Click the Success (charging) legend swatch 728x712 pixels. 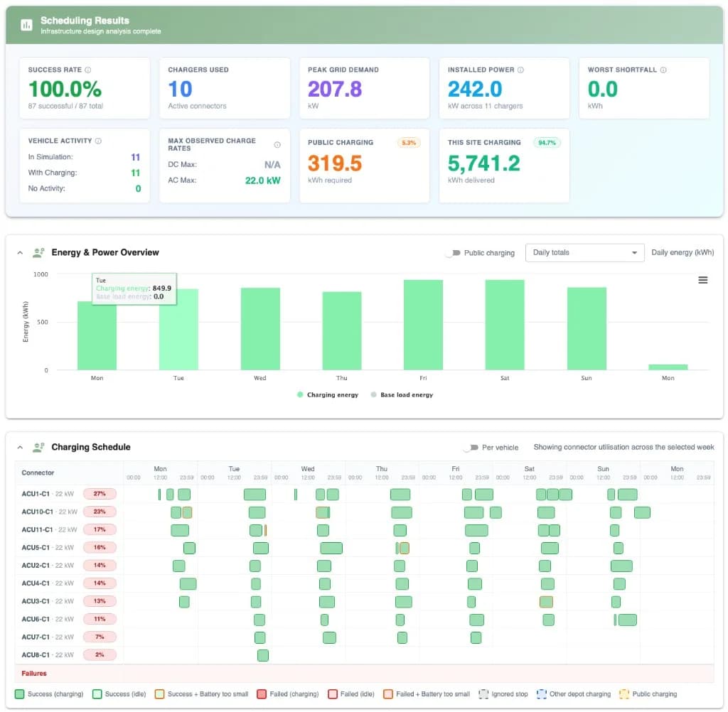(19, 694)
